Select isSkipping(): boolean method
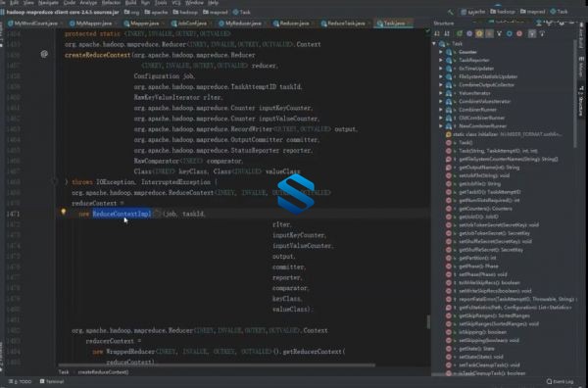Screen dimensions: 588x388 tap(482, 332)
